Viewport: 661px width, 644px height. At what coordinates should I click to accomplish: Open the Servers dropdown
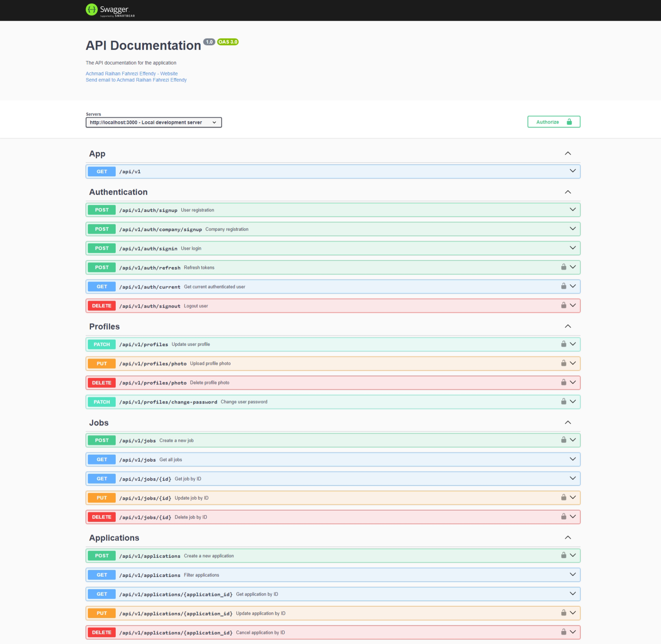(153, 122)
